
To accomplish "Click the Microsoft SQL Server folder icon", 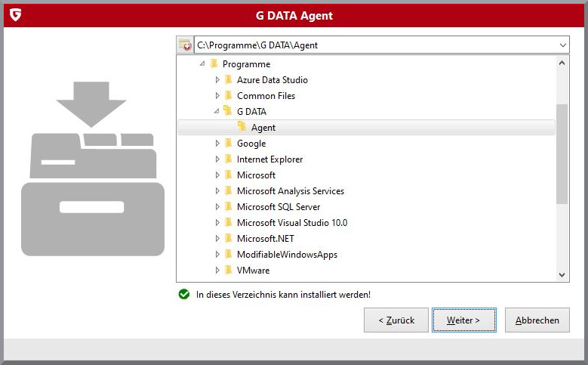I will pyautogui.click(x=229, y=206).
